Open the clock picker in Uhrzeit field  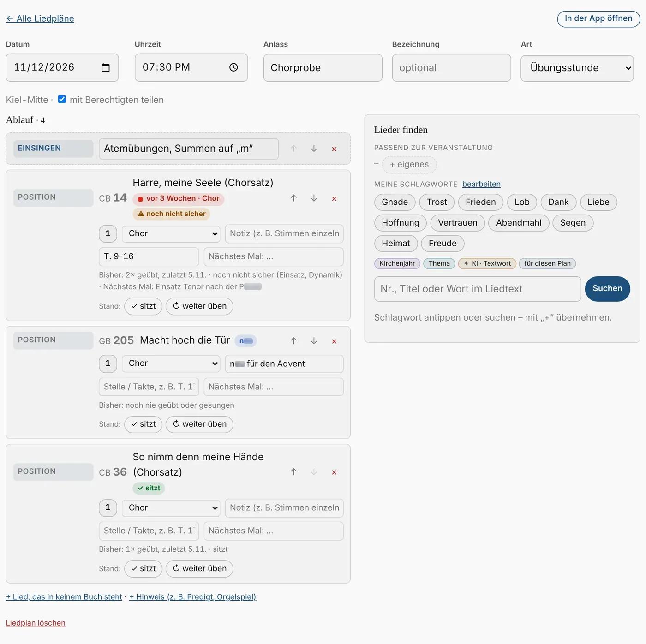click(x=233, y=67)
